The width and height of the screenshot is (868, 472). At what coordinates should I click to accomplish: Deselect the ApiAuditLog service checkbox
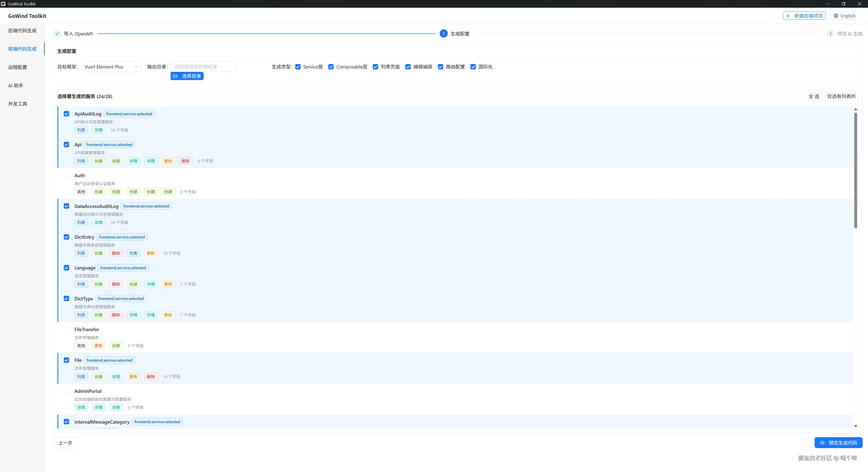point(66,114)
